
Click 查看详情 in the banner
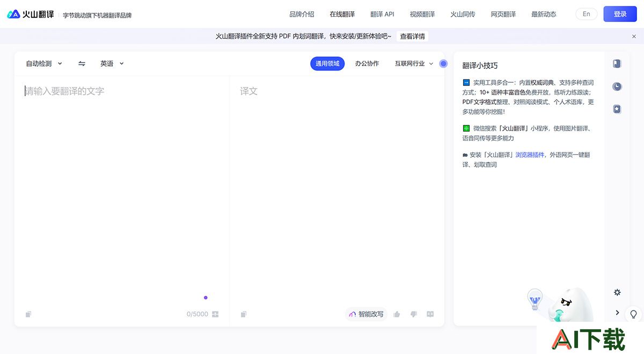pyautogui.click(x=413, y=37)
